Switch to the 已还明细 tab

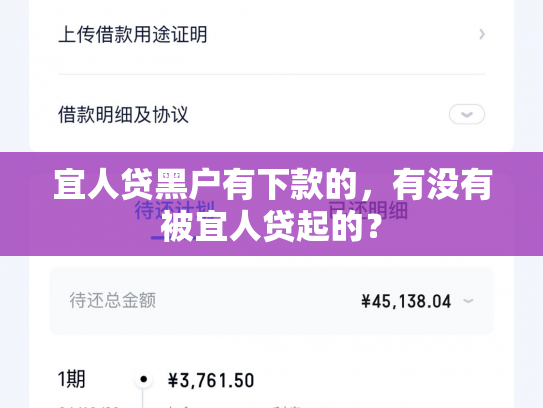point(367,210)
